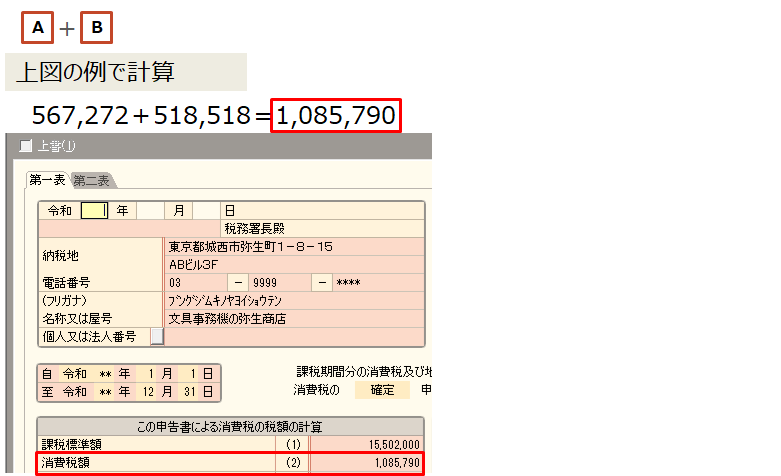
Task: Click the address field 東京都城西市弥生町1-8-15
Action: point(294,246)
